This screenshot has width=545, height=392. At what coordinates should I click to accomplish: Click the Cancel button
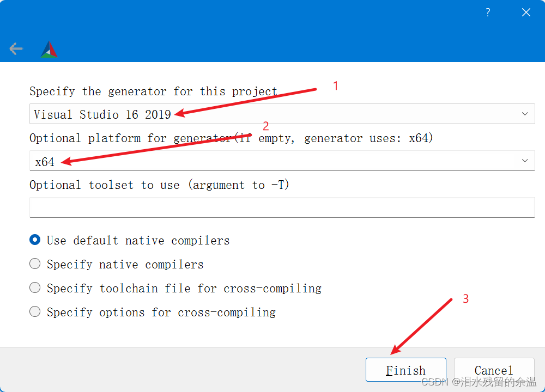pyautogui.click(x=494, y=370)
